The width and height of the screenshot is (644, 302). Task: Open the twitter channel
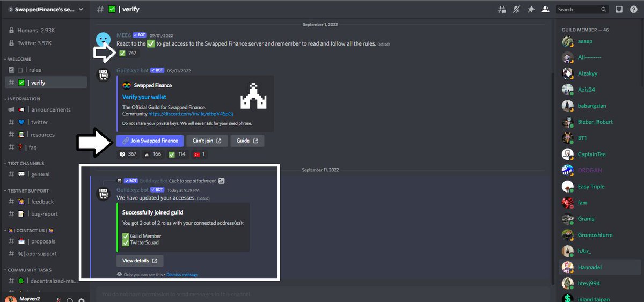(x=46, y=122)
